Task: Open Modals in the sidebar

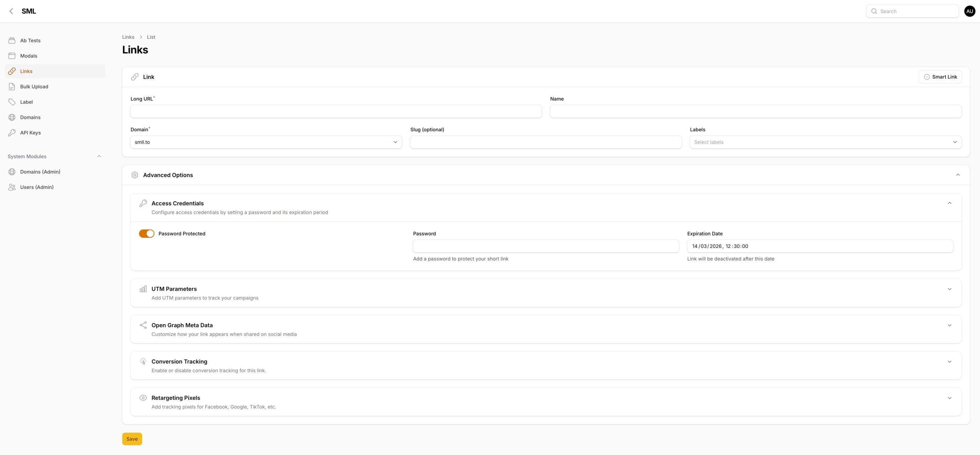Action: tap(29, 56)
